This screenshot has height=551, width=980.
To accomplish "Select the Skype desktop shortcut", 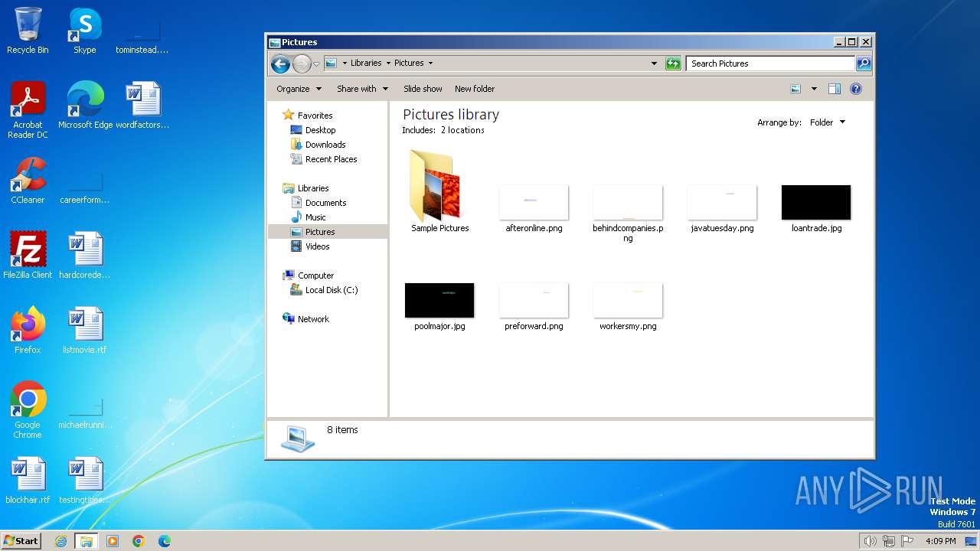I will 85,31.
